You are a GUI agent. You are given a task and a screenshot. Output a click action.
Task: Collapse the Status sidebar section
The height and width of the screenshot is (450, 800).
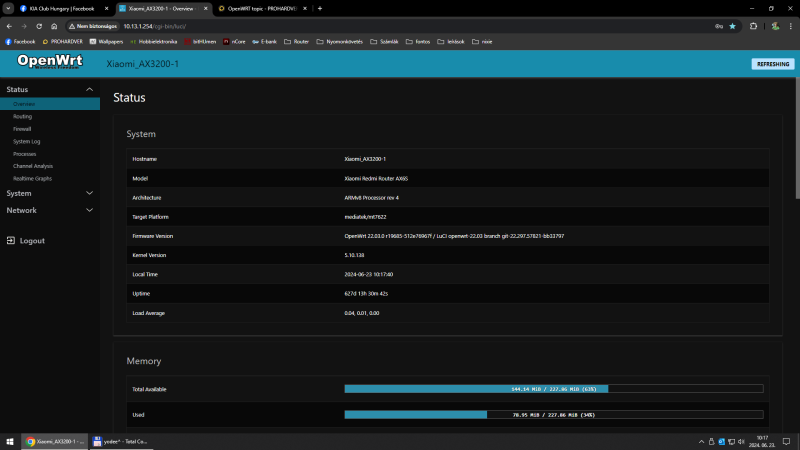pyautogui.click(x=50, y=89)
